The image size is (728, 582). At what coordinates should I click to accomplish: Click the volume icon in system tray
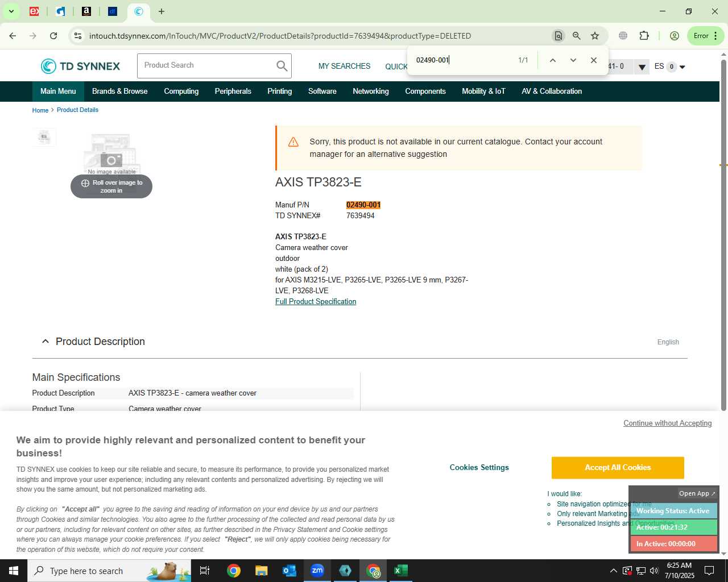654,571
